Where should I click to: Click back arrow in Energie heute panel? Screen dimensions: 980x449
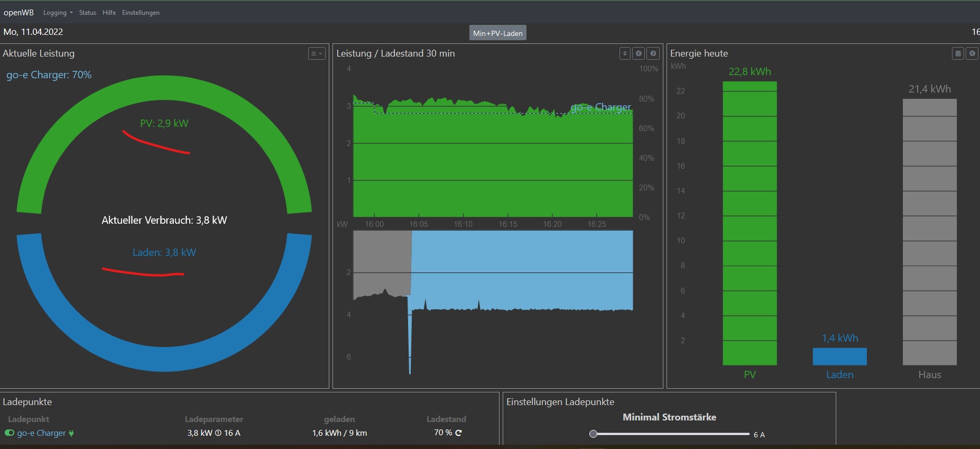(972, 53)
